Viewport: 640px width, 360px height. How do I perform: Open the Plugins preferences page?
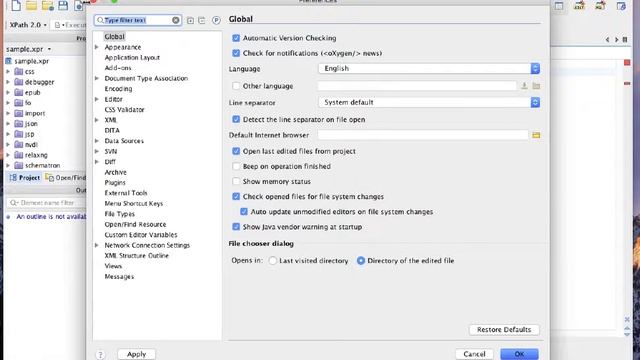click(x=115, y=182)
